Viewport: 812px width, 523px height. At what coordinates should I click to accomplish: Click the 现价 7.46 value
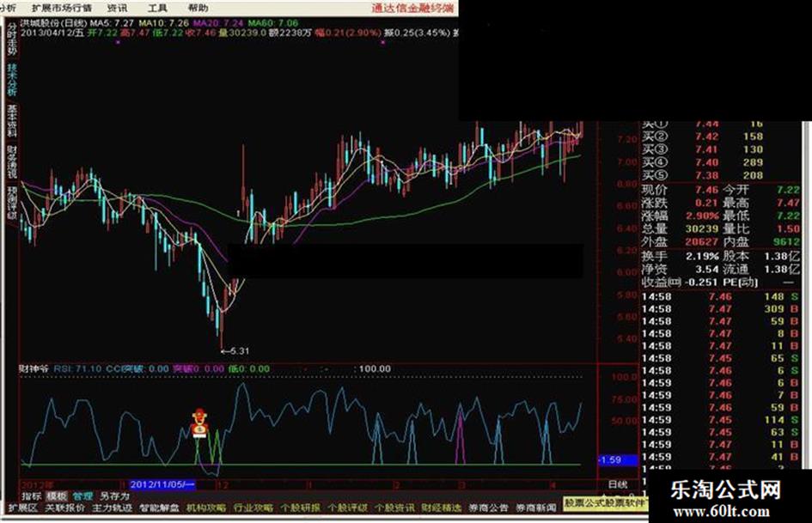coord(706,190)
